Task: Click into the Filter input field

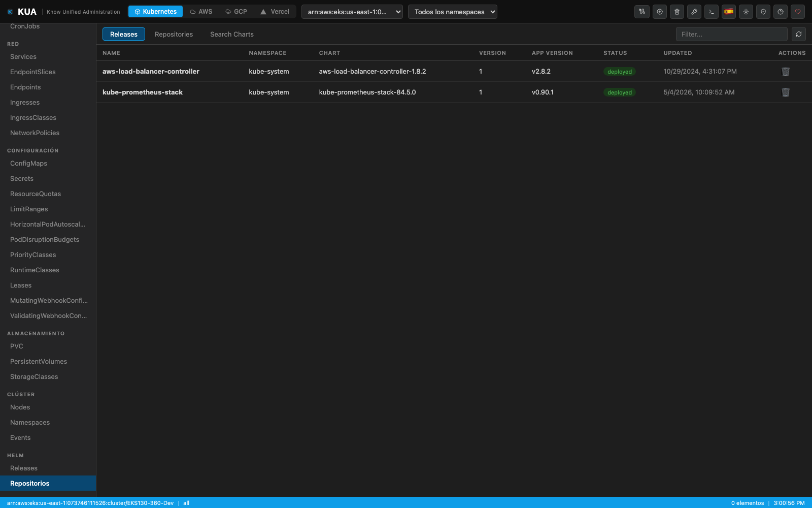Action: tap(732, 34)
